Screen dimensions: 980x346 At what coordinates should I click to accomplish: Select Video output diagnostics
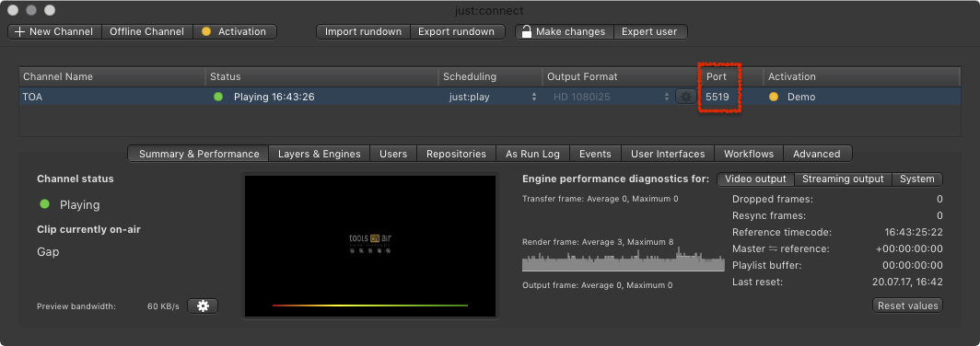[755, 179]
